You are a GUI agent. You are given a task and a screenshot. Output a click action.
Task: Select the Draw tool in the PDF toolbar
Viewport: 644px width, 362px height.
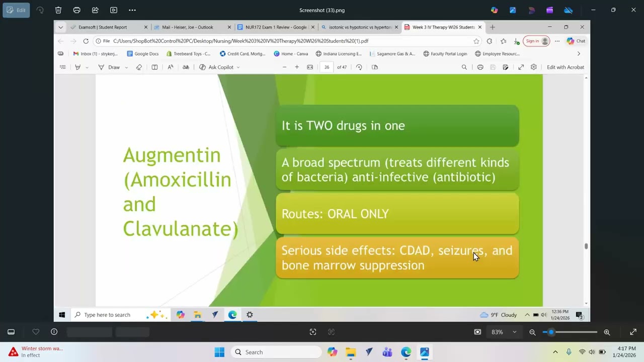tap(109, 67)
